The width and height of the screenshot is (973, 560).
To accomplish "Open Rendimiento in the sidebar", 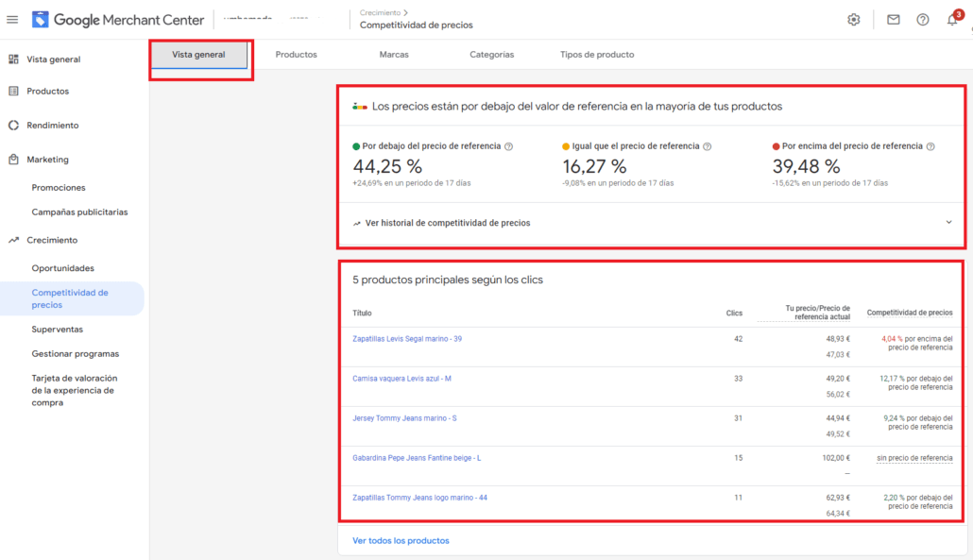I will pyautogui.click(x=52, y=125).
